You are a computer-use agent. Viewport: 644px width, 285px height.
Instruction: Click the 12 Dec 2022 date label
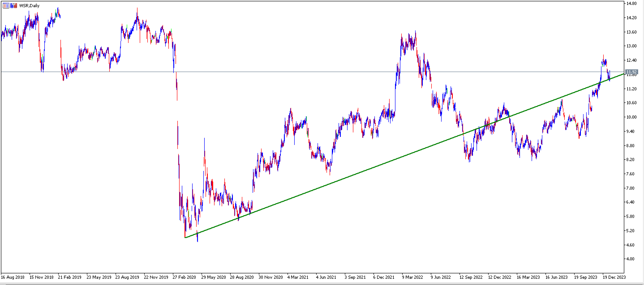(500, 277)
